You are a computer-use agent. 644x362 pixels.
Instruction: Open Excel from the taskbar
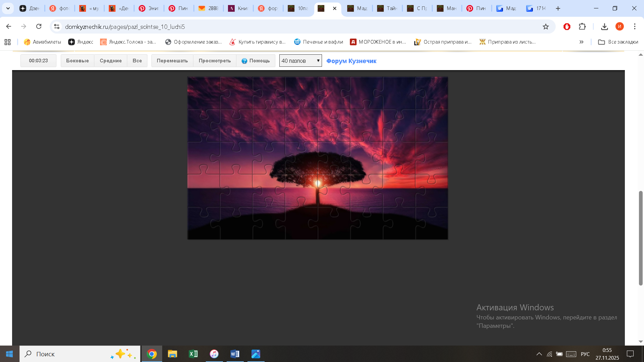point(193,354)
